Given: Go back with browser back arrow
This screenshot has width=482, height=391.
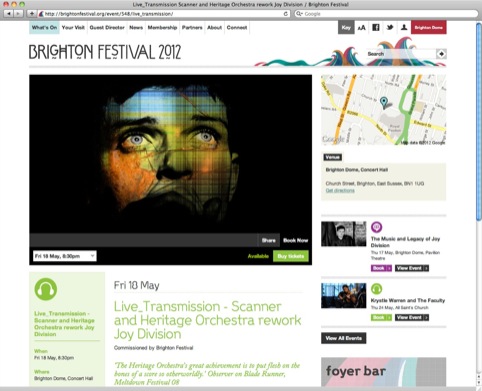Looking at the screenshot, I should click(x=9, y=14).
